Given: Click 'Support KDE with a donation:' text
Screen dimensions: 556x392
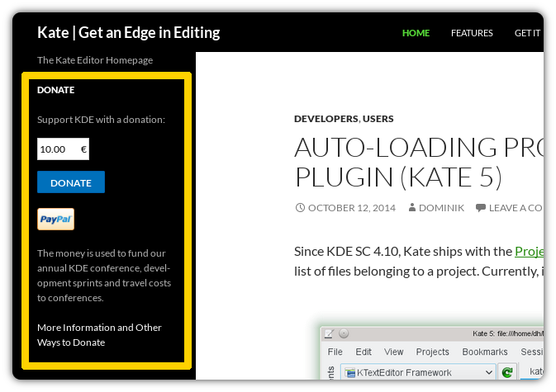Looking at the screenshot, I should point(101,120).
